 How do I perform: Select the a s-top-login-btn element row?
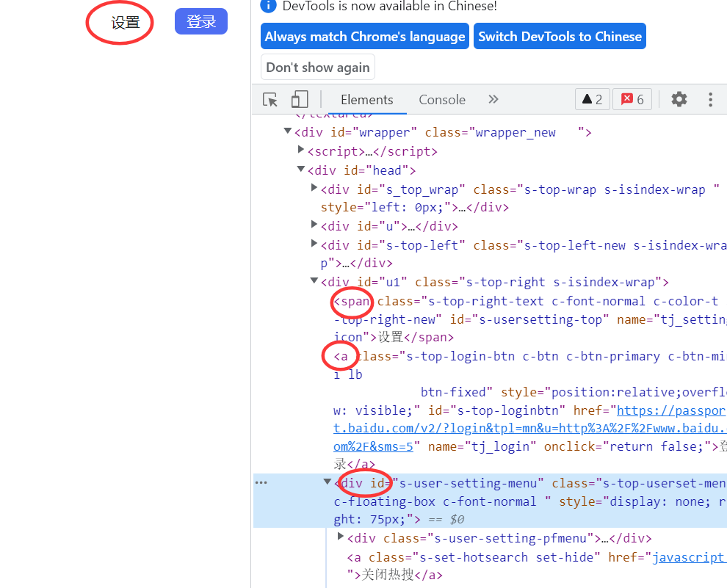point(530,410)
